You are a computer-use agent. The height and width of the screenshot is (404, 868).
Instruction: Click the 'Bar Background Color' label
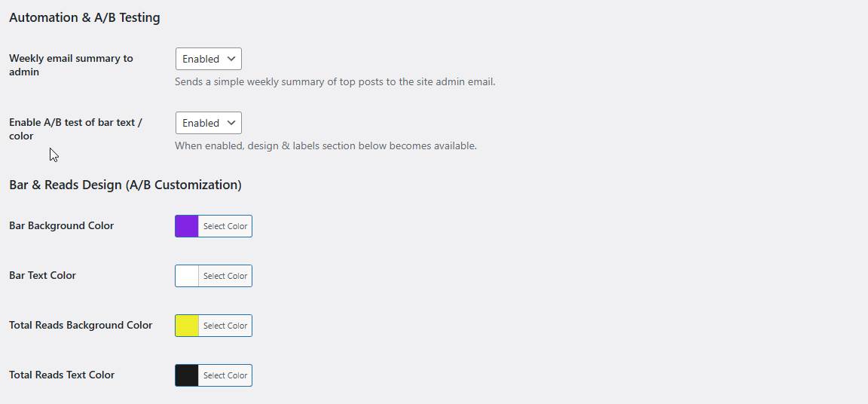[x=62, y=225]
